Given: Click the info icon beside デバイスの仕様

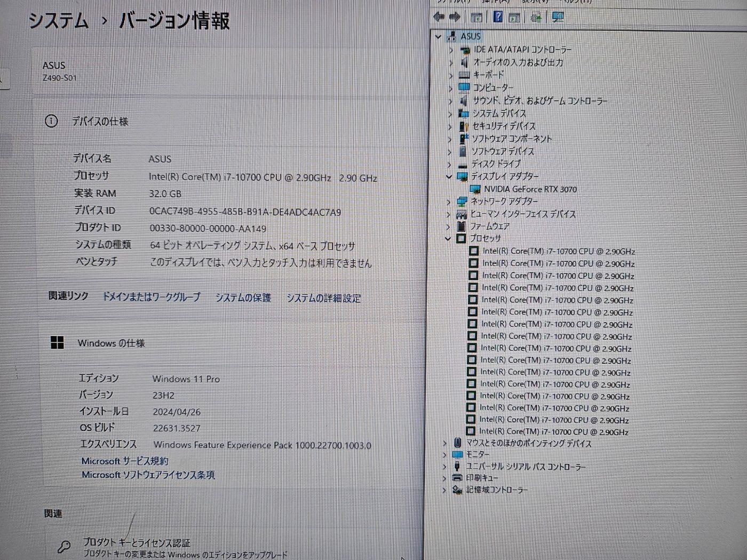Looking at the screenshot, I should [51, 122].
